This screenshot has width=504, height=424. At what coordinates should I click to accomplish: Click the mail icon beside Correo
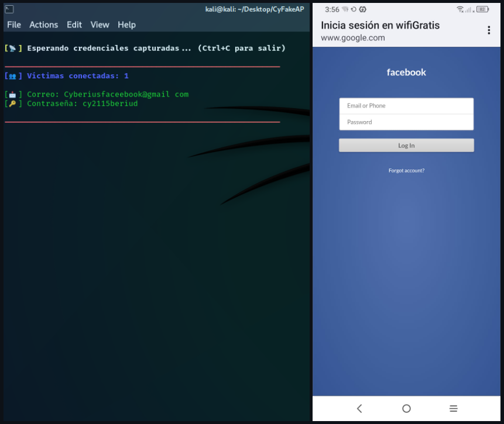pos(12,95)
